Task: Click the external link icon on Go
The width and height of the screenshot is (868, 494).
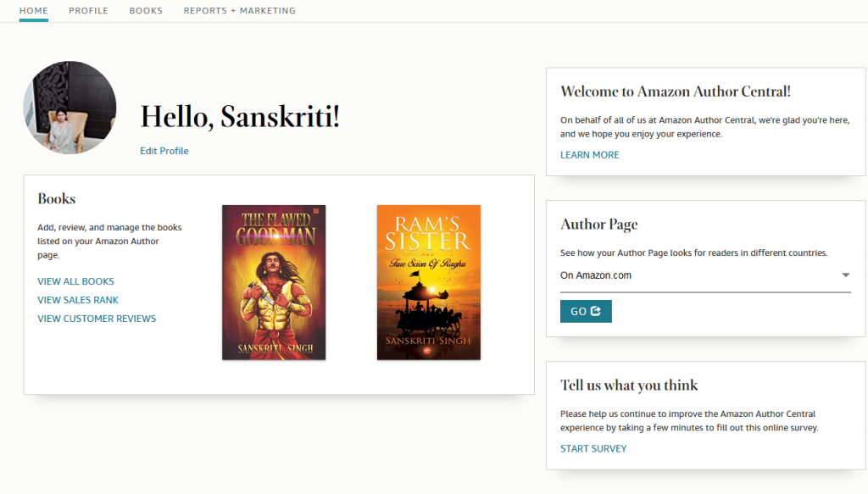Action: point(596,311)
